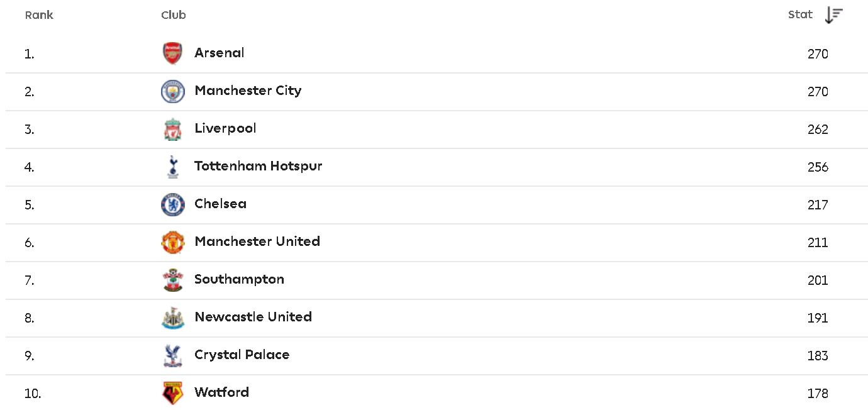This screenshot has width=868, height=410.
Task: Click the Club column header
Action: point(173,14)
